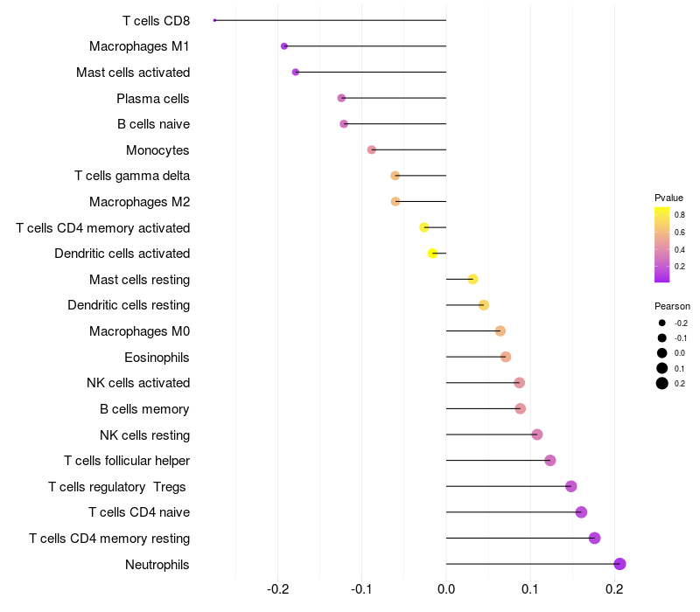Click the Pearson 0.2 legend circle
The image size is (700, 612).
pos(661,383)
